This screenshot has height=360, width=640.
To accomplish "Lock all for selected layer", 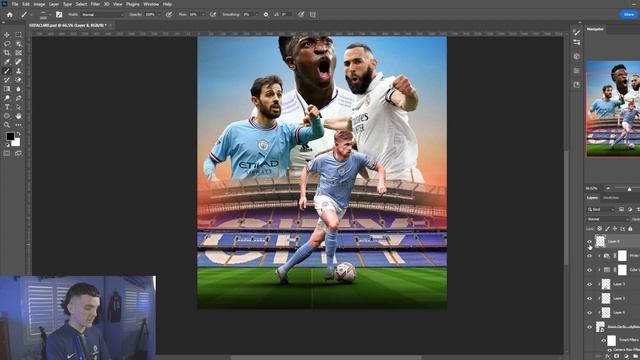I will 631,229.
